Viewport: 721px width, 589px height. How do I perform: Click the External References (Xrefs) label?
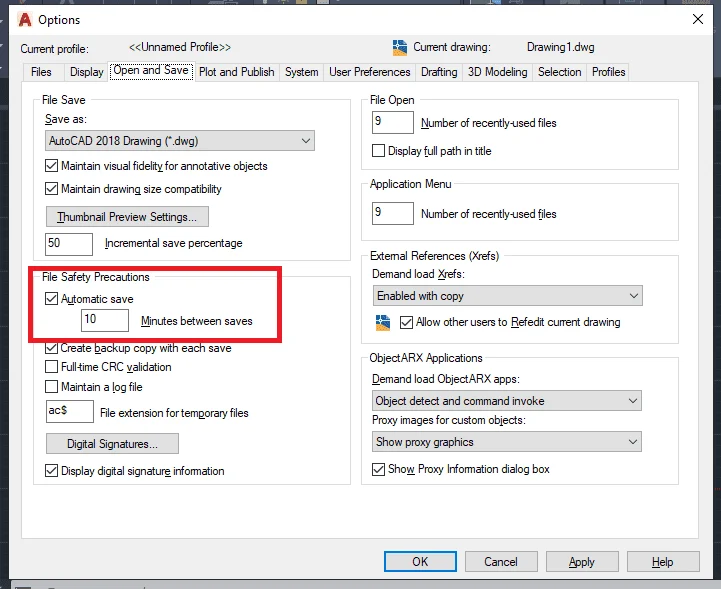pos(435,256)
